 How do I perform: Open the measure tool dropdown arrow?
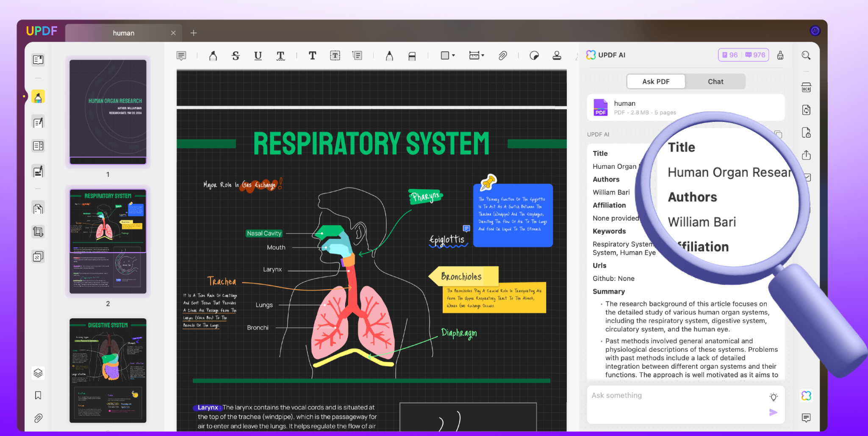click(483, 55)
